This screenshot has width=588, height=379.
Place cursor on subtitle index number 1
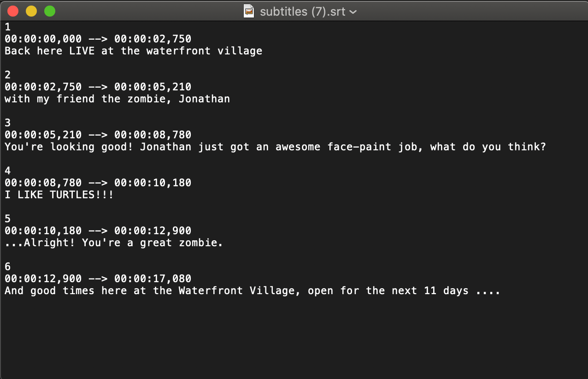(7, 27)
